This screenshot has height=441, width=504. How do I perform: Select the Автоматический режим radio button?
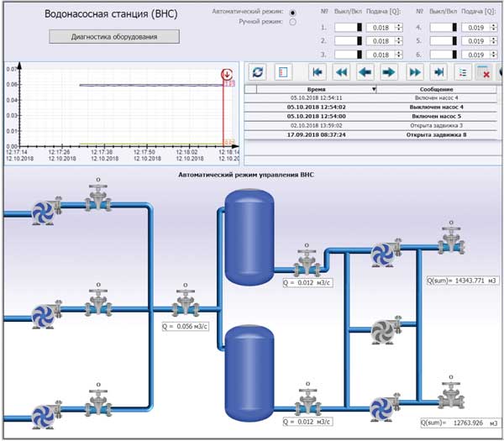[292, 13]
